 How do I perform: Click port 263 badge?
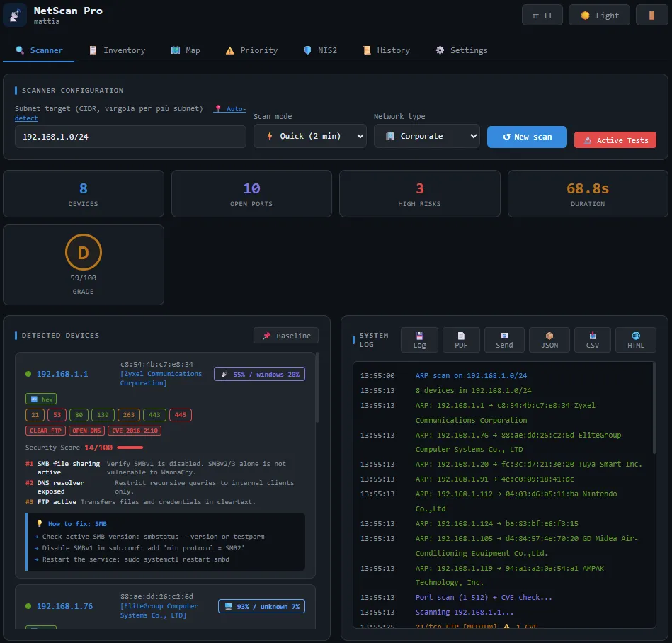coord(129,415)
